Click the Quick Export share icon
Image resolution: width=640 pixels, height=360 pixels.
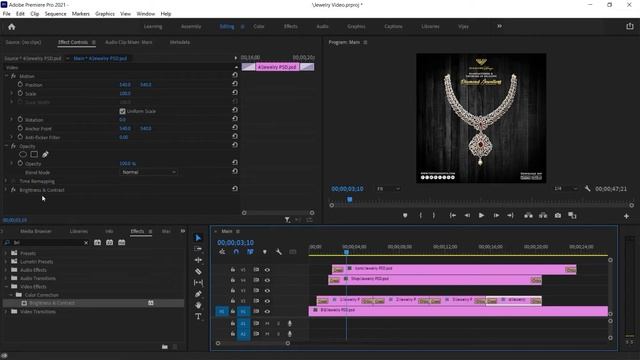click(630, 26)
